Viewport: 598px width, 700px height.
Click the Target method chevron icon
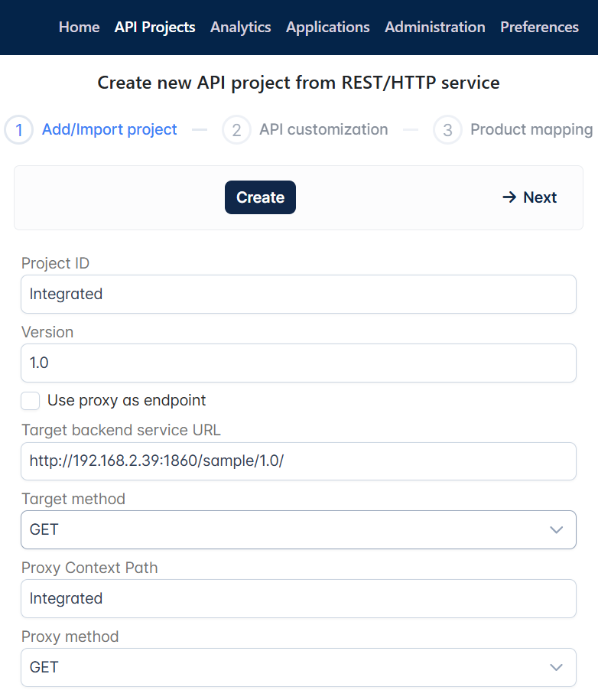coord(556,530)
